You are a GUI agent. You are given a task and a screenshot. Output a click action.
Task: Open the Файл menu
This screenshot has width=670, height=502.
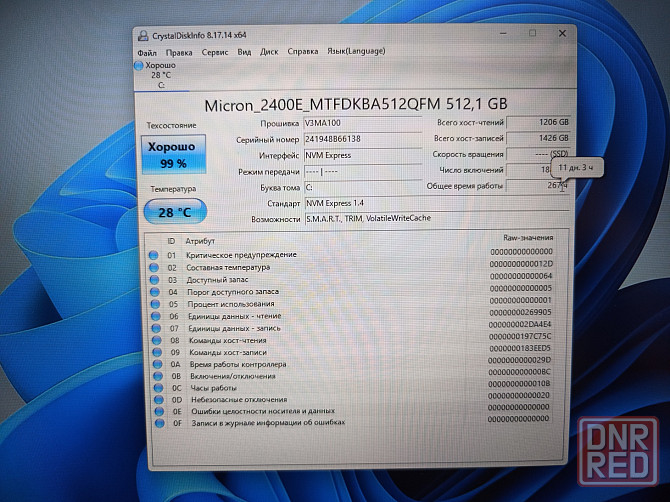coord(147,53)
